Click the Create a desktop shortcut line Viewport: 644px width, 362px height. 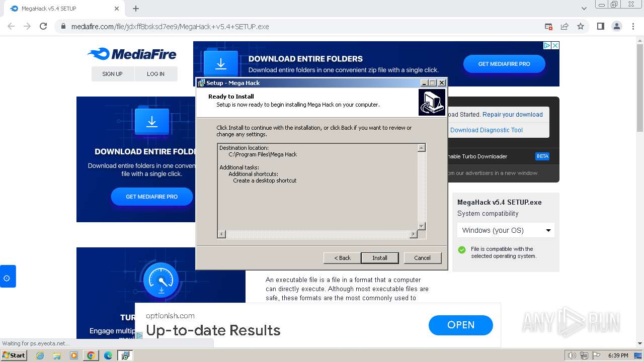265,180
